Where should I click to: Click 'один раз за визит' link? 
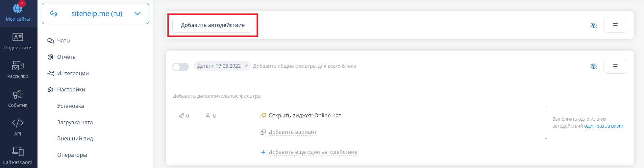click(604, 126)
